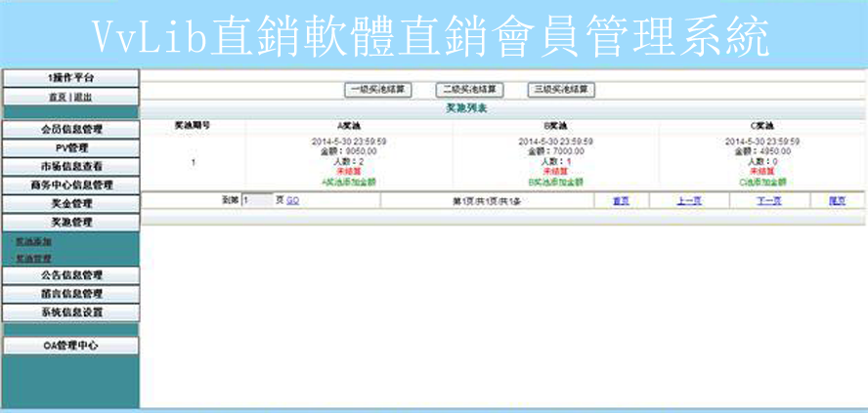Click the B奖池添加金额 link
This screenshot has width=868, height=413.
(x=556, y=182)
